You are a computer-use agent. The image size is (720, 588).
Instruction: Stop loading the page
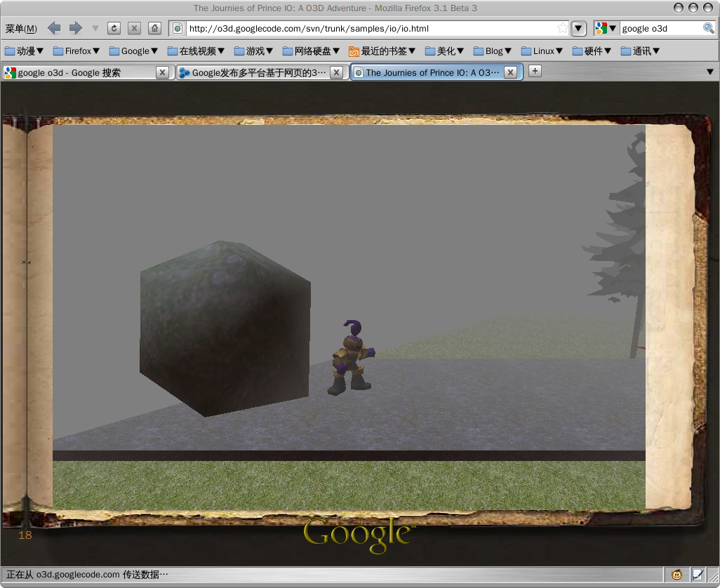[134, 29]
